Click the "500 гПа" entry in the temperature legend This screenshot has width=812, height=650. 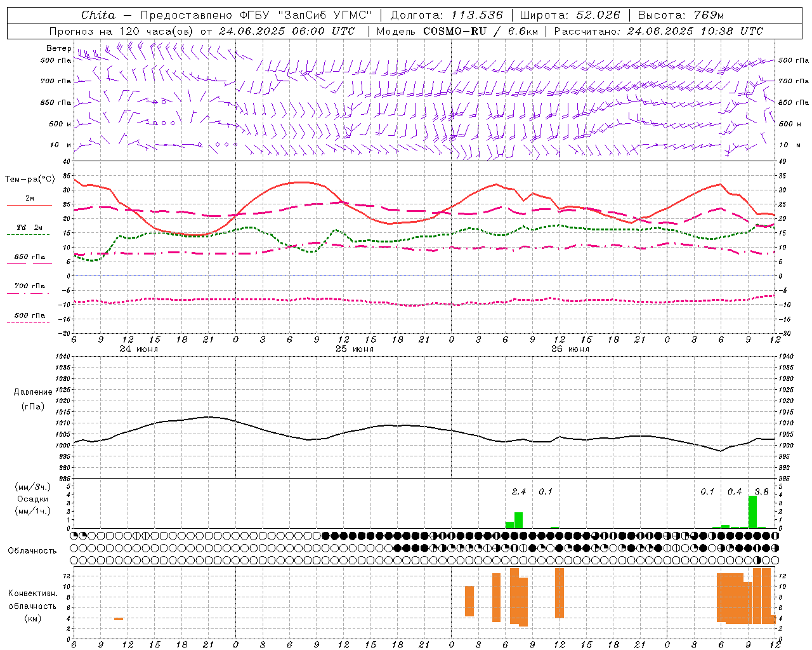click(30, 315)
